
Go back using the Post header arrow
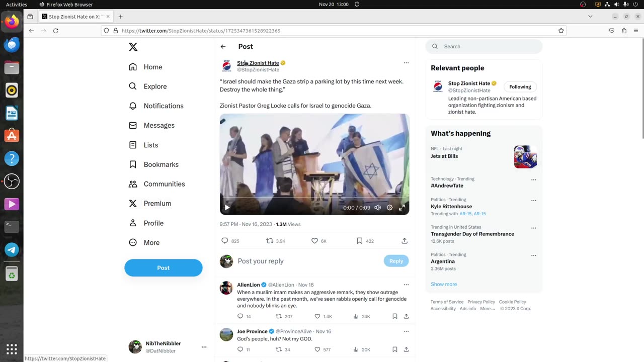(223, 46)
